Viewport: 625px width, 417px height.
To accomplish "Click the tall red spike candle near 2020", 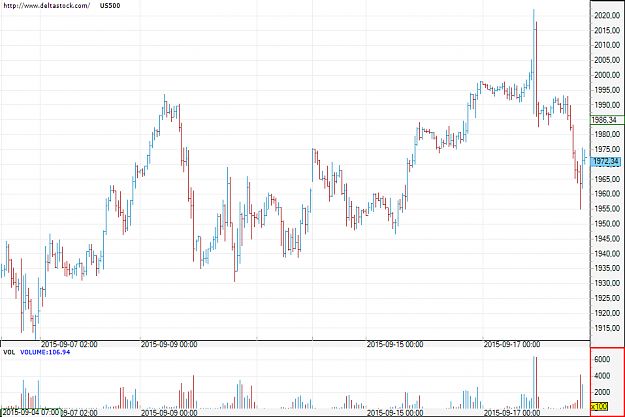I will coord(537,74).
